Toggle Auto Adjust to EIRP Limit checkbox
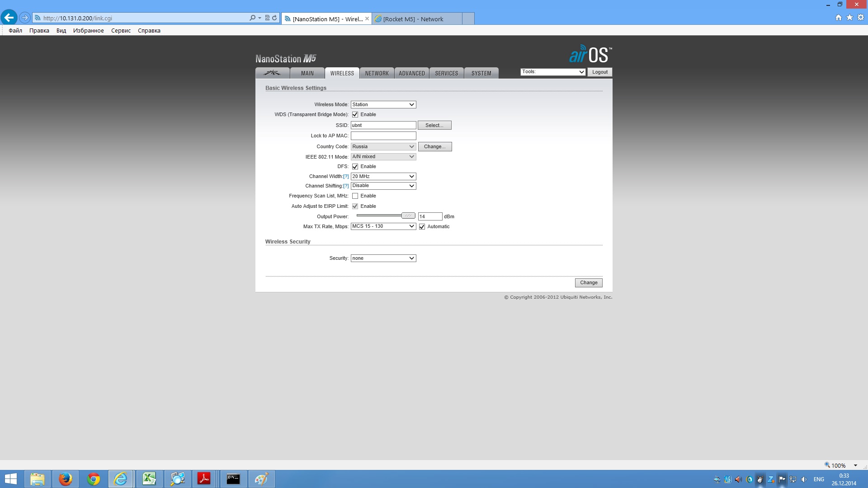This screenshot has width=868, height=488. (355, 206)
